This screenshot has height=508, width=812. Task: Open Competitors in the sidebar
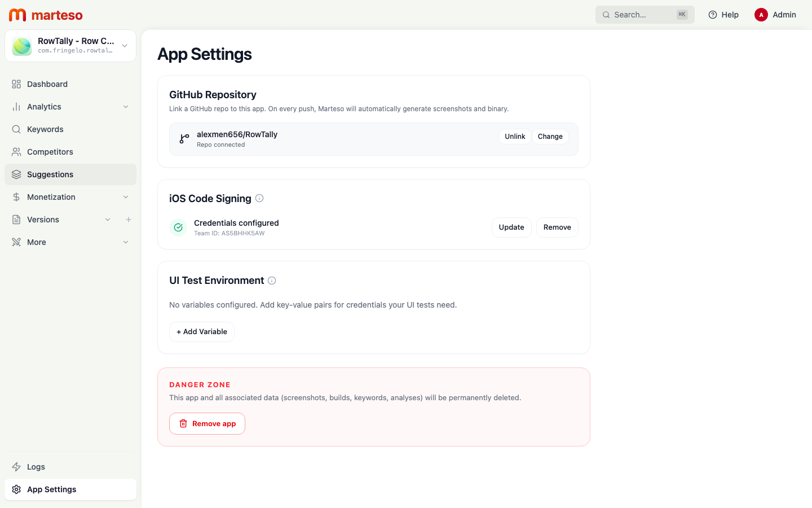[x=70, y=152]
